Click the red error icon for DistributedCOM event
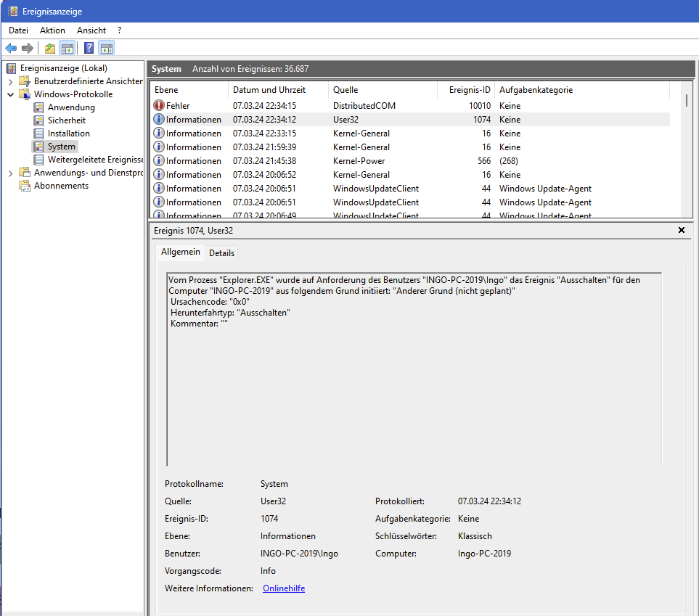 159,106
